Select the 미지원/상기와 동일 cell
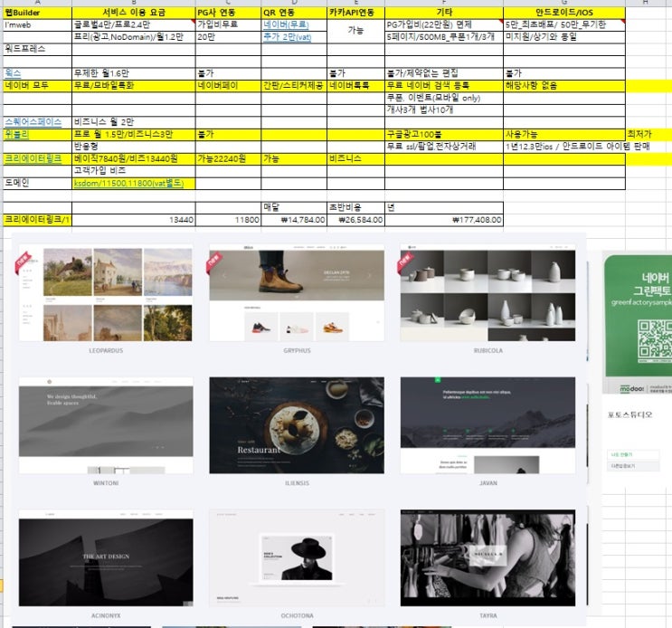 point(564,37)
